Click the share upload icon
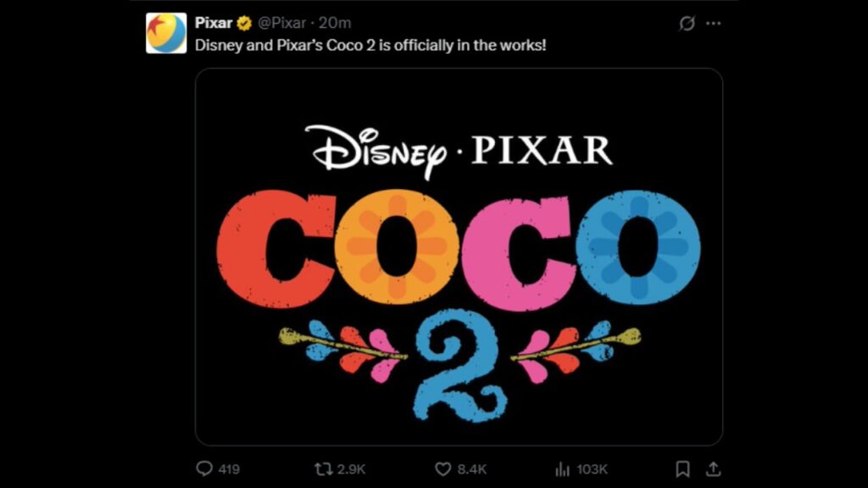868x488 pixels. point(713,469)
